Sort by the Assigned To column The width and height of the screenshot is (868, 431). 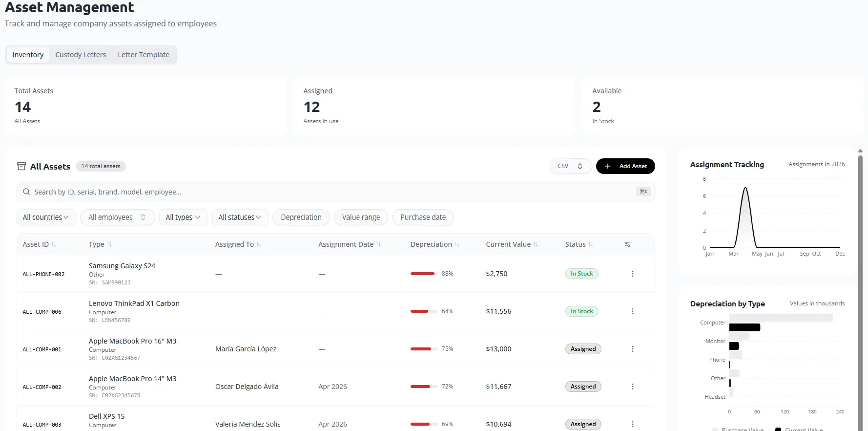tap(238, 244)
